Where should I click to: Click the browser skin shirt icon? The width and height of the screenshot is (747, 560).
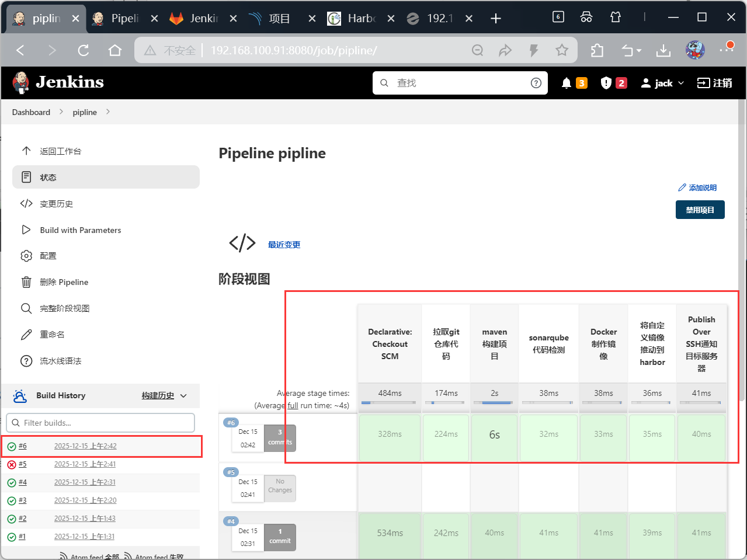(x=615, y=17)
